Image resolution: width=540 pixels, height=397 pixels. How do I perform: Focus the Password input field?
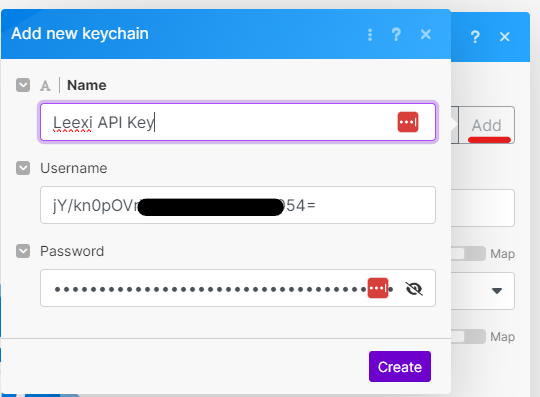point(238,288)
